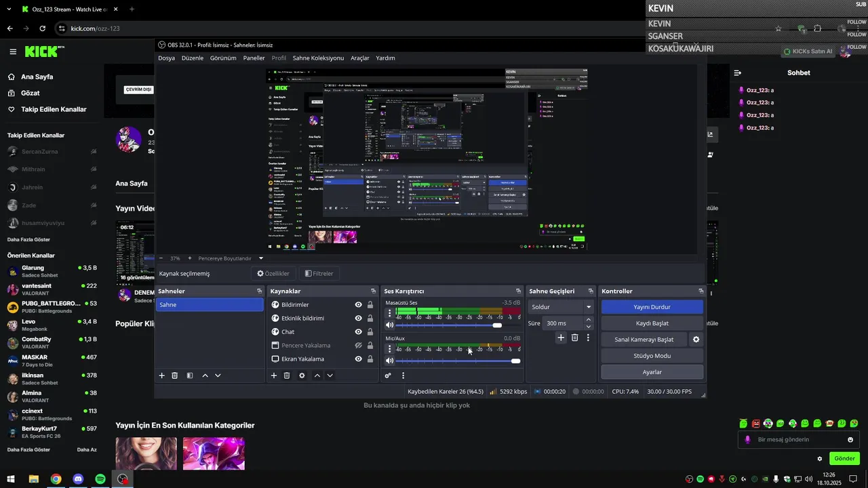Hide the Ekran Yakalama source
This screenshot has height=488, width=868.
359,359
